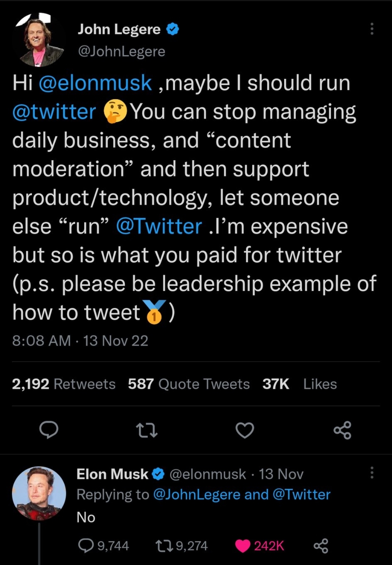Like John Legere's main tweet
The height and width of the screenshot is (565, 392).
[x=245, y=430]
